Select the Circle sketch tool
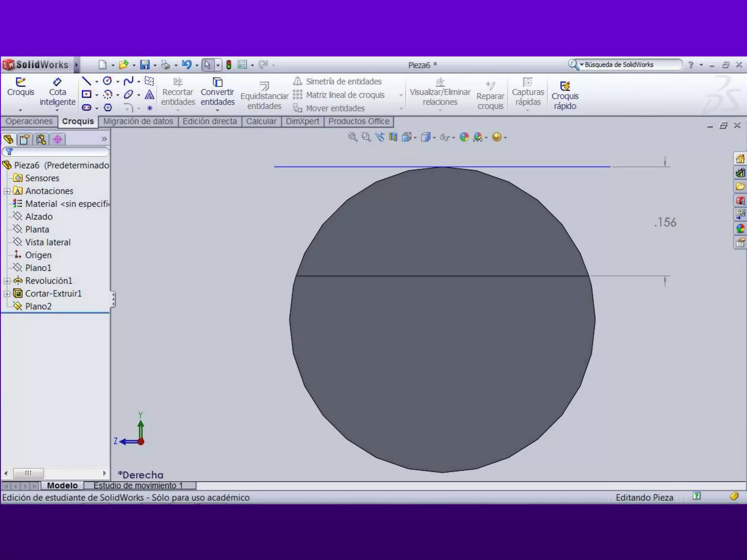 (x=107, y=81)
